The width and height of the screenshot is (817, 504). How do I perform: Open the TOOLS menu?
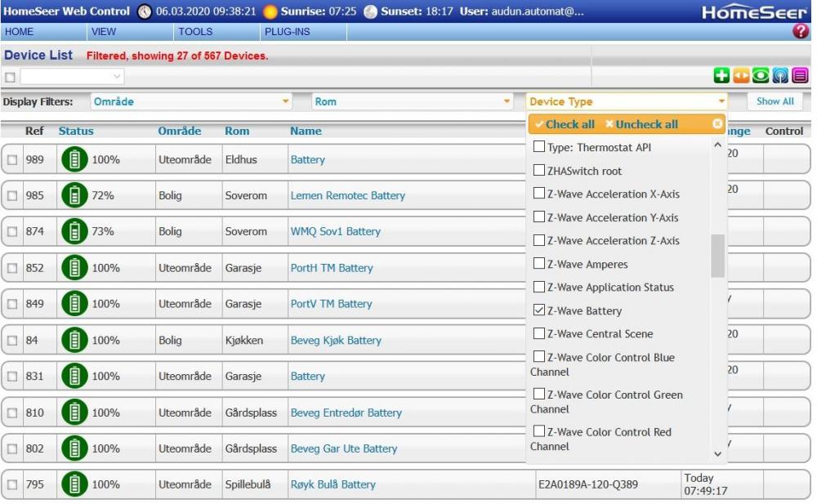point(195,32)
